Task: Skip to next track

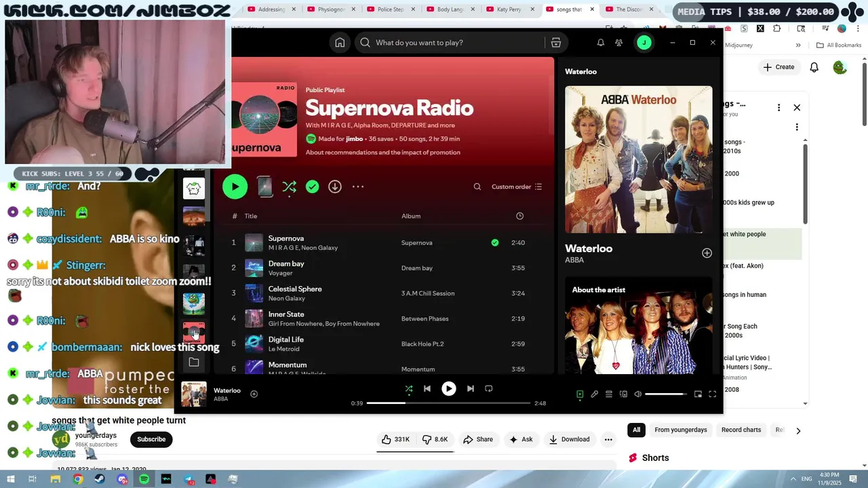Action: (x=471, y=389)
